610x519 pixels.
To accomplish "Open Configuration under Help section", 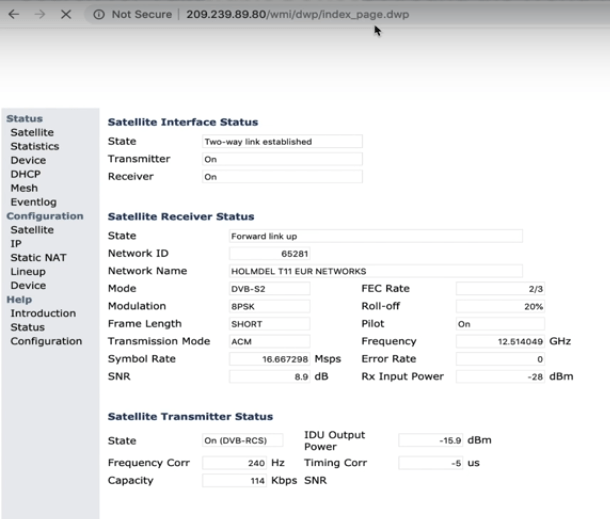I will [46, 342].
